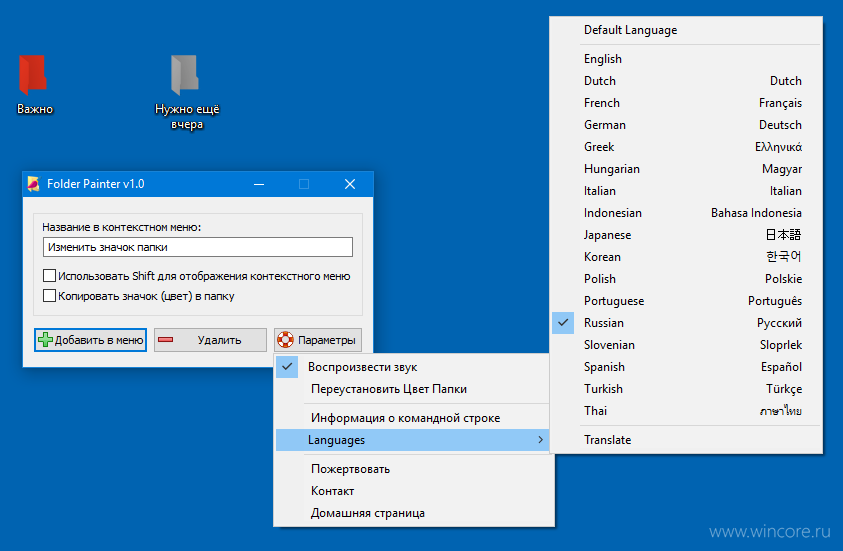Screen dimensions: 843x551
Task: Toggle the Воспроизвести звук checked option
Action: [x=414, y=367]
